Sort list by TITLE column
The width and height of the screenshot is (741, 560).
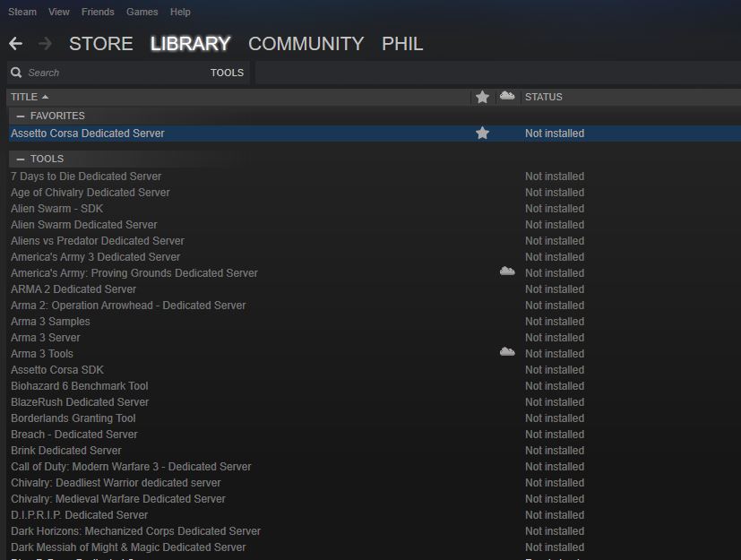30,97
